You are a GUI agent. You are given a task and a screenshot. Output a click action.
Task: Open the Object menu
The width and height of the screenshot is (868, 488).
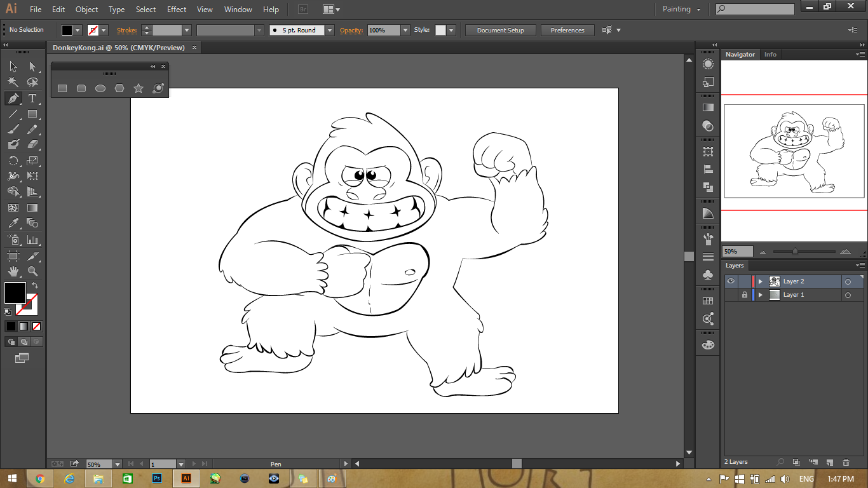(86, 10)
